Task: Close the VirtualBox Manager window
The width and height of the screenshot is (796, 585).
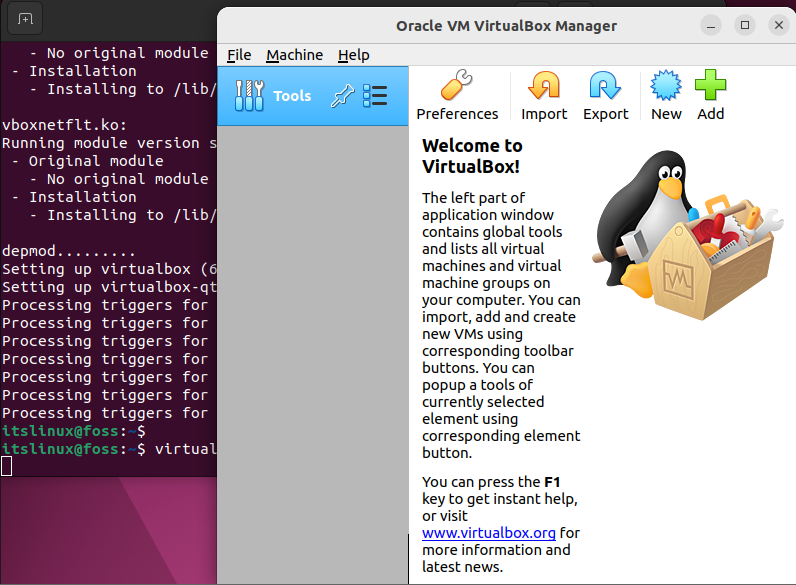Action: tap(779, 25)
